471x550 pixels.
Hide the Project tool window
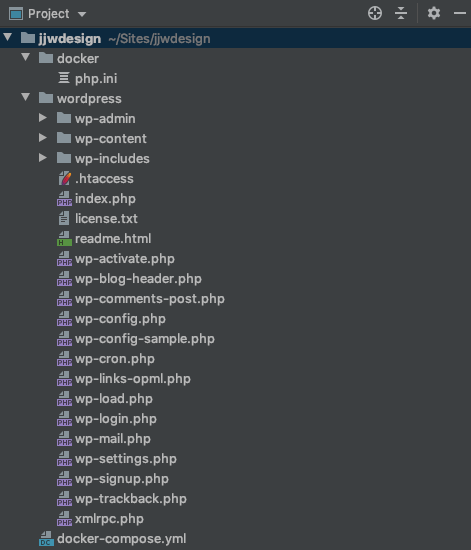[460, 14]
